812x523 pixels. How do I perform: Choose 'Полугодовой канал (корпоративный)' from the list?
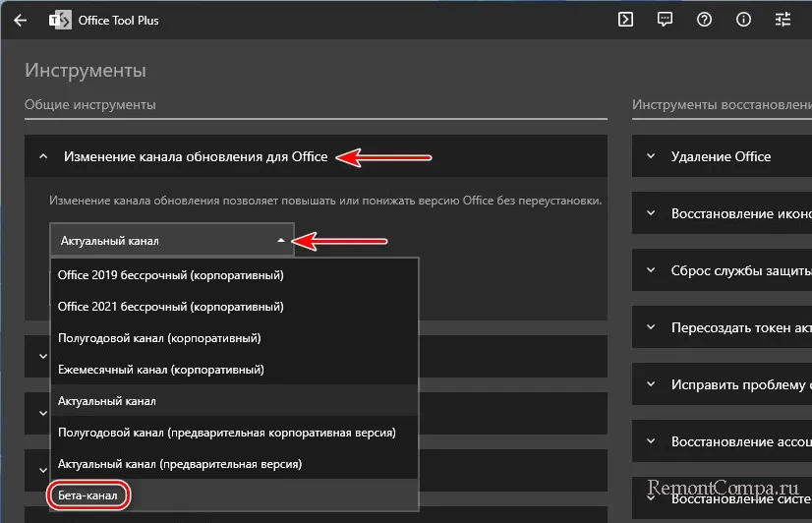coord(159,338)
